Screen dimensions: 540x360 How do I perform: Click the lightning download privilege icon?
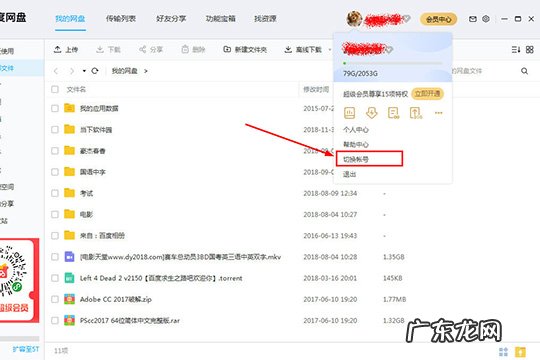pos(372,113)
